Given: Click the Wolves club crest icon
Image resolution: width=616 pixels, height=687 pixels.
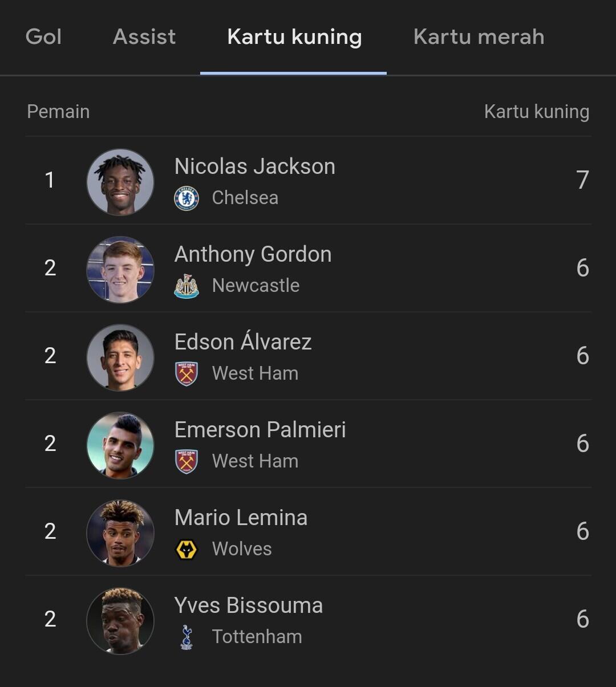Looking at the screenshot, I should tap(187, 550).
